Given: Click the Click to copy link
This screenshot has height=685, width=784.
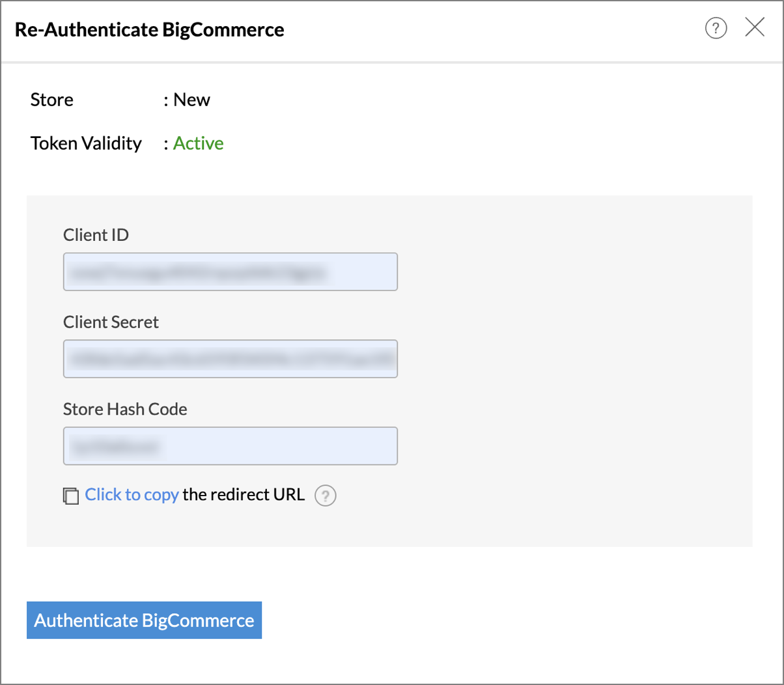Looking at the screenshot, I should (132, 495).
